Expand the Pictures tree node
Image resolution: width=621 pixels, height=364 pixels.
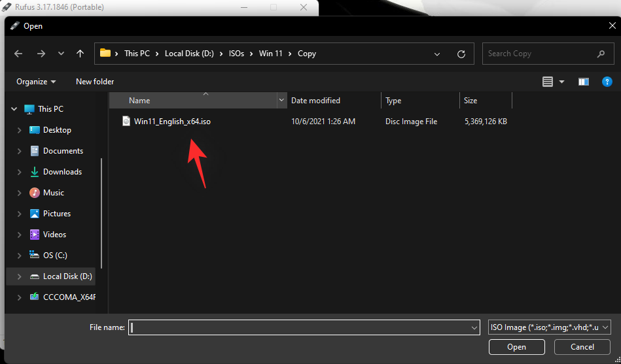[19, 214]
